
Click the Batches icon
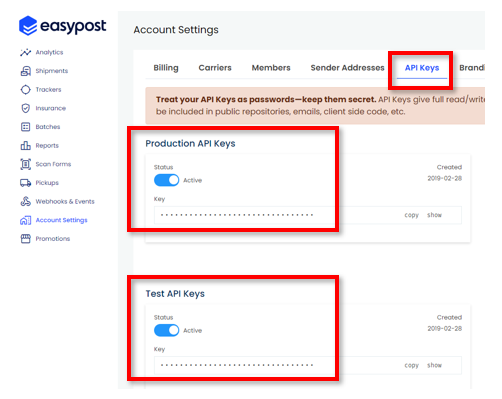pyautogui.click(x=25, y=127)
